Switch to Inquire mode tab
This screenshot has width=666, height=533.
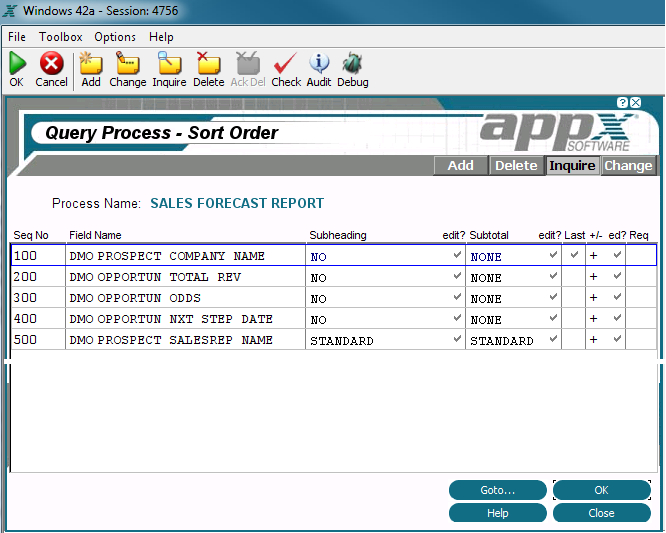(x=572, y=165)
